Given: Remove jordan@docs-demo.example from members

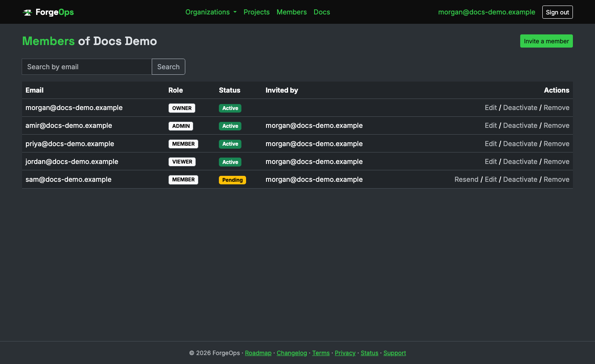Looking at the screenshot, I should [x=556, y=161].
